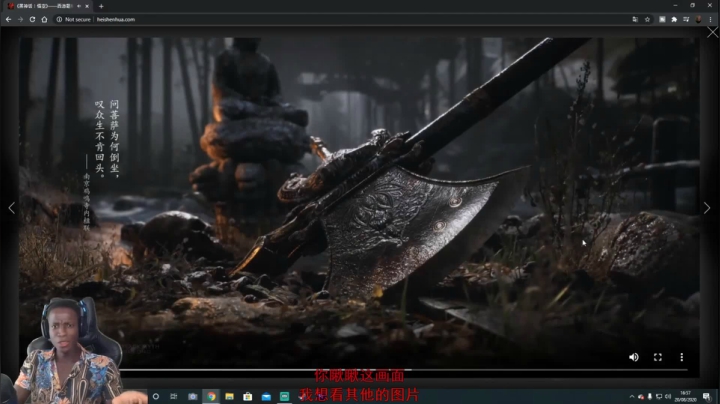Show the previous gallery image
This screenshot has height=404, width=720.
click(x=11, y=208)
